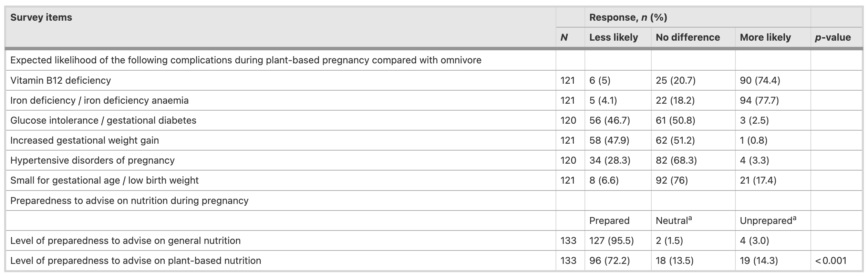The image size is (868, 277).
Task: Click the "90 (74.4)" cell for Vitamin B12
Action: [x=759, y=80]
